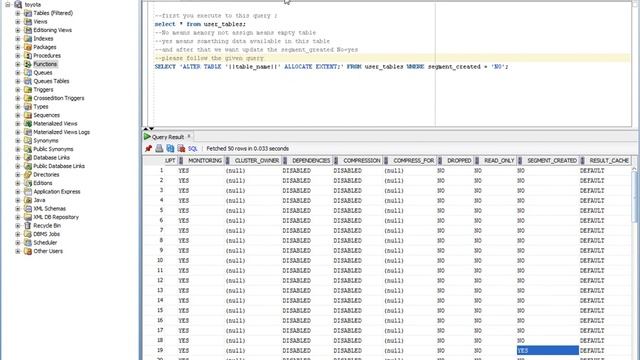640x360 pixels.
Task: Select CLUSTER_OWNER (null) cell in row 5
Action: (253, 210)
